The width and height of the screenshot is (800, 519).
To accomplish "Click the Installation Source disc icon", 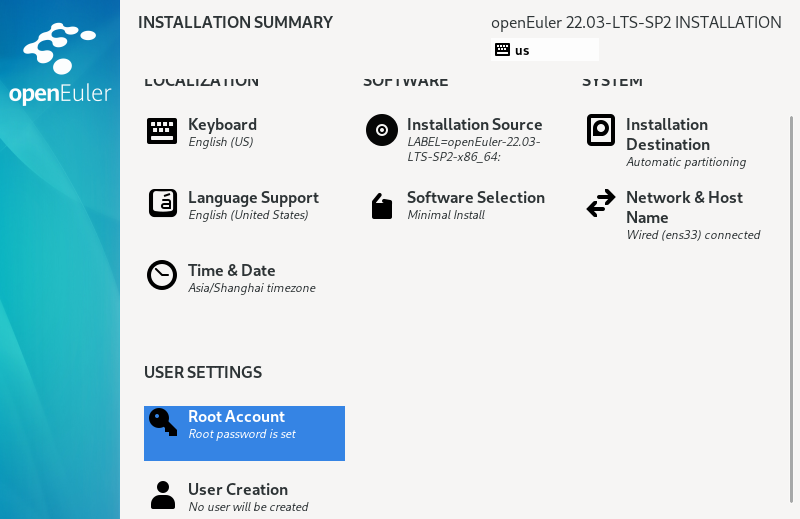I will click(x=381, y=131).
